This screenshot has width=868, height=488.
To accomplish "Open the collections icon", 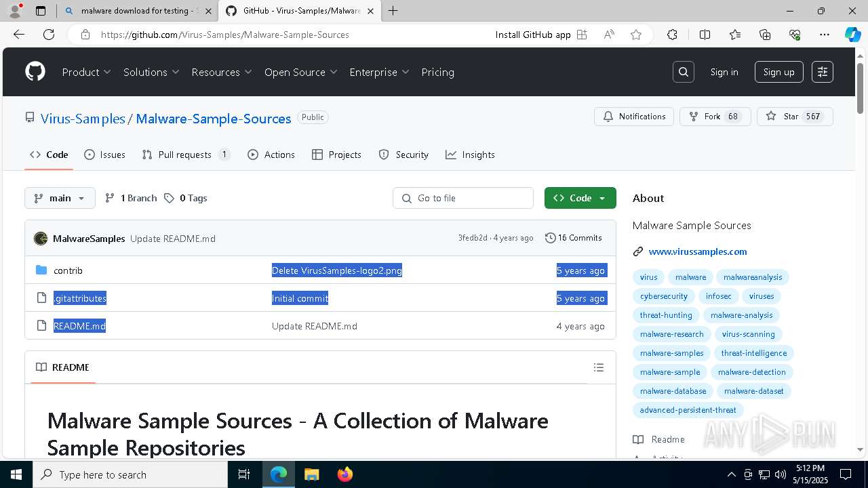I will (765, 35).
